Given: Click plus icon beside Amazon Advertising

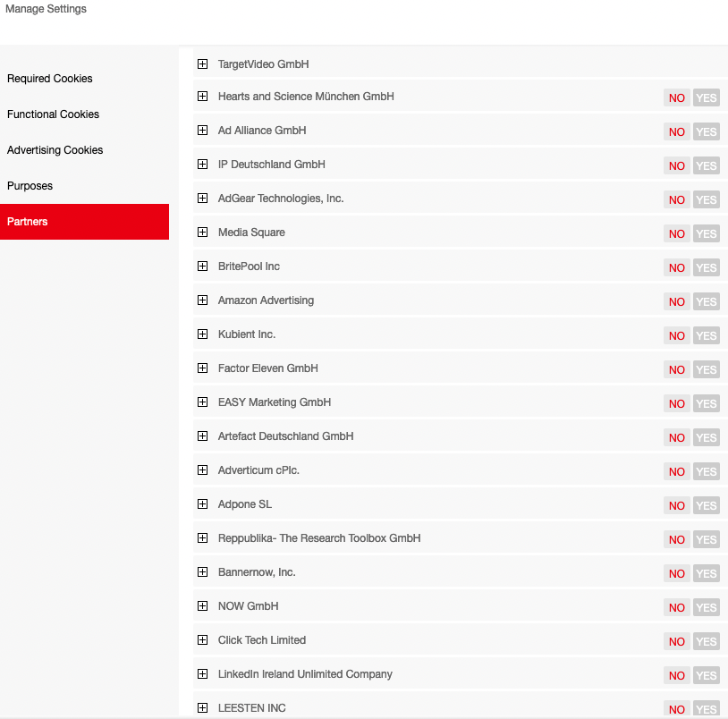Looking at the screenshot, I should tap(202, 300).
